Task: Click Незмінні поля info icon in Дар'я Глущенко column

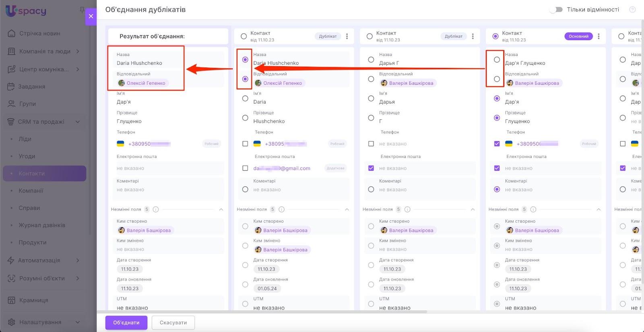Action: [533, 209]
